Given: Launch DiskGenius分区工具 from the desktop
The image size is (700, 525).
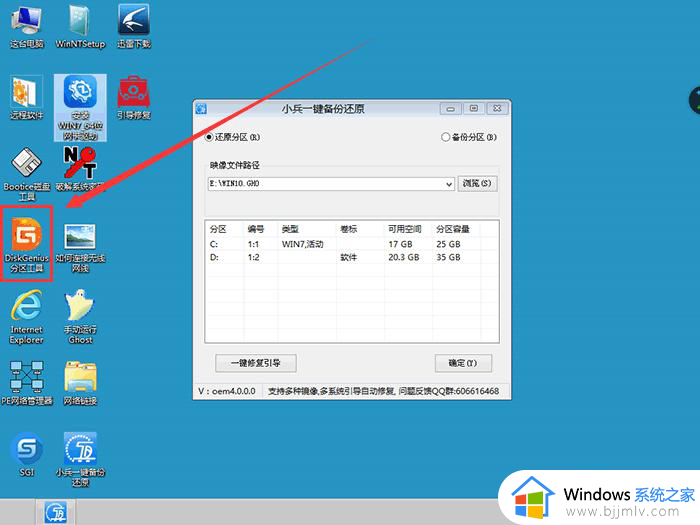Looking at the screenshot, I should (x=27, y=244).
